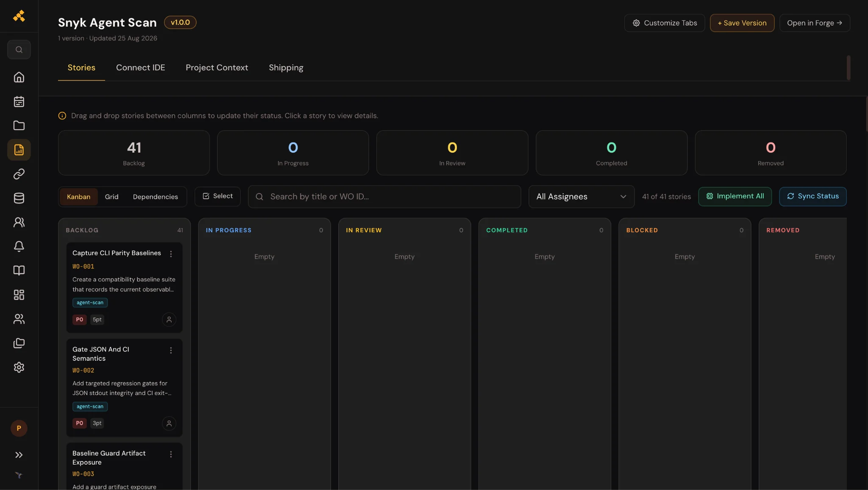This screenshot has height=490, width=868.
Task: Expand the sidebar with double chevron
Action: (19, 455)
